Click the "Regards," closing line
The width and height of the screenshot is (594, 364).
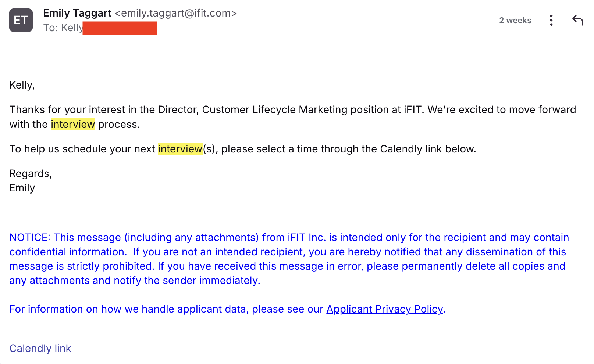click(31, 174)
